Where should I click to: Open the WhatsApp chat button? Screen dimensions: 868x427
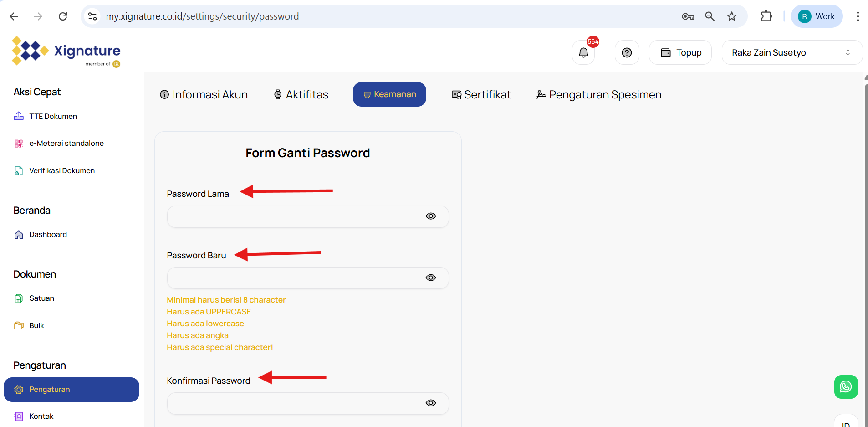pyautogui.click(x=846, y=387)
